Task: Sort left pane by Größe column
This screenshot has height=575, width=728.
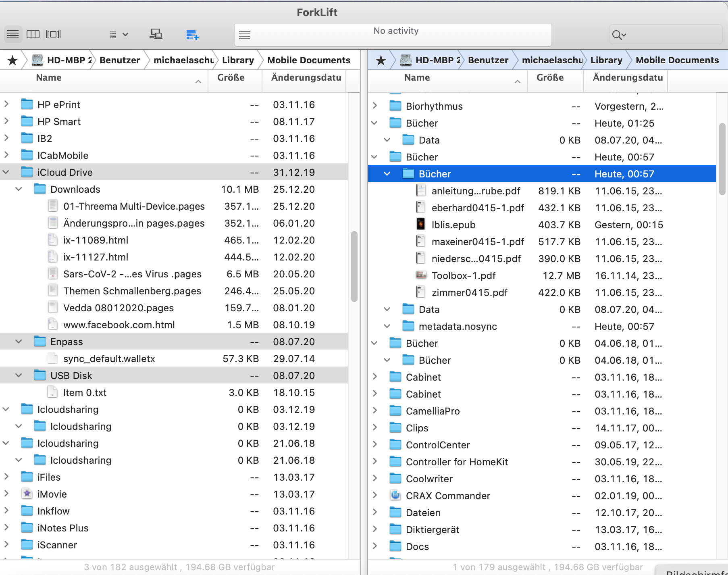Action: click(231, 78)
